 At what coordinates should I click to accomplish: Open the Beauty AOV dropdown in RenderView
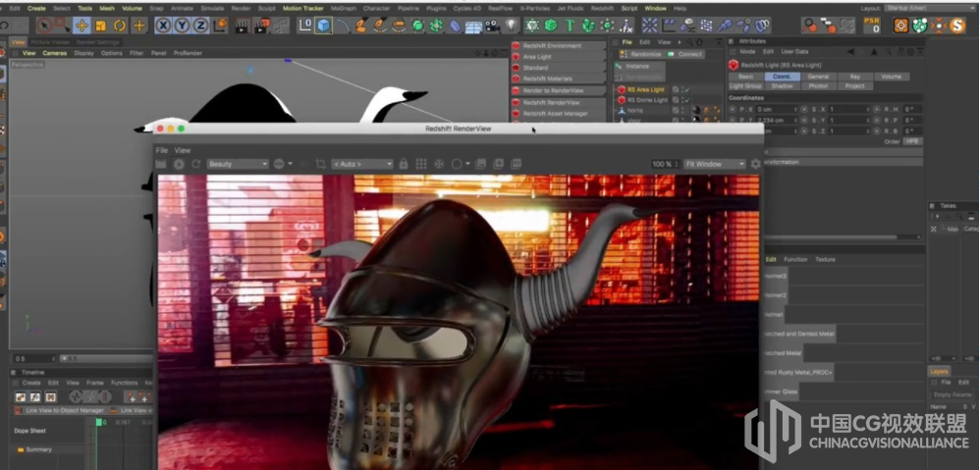pos(238,164)
